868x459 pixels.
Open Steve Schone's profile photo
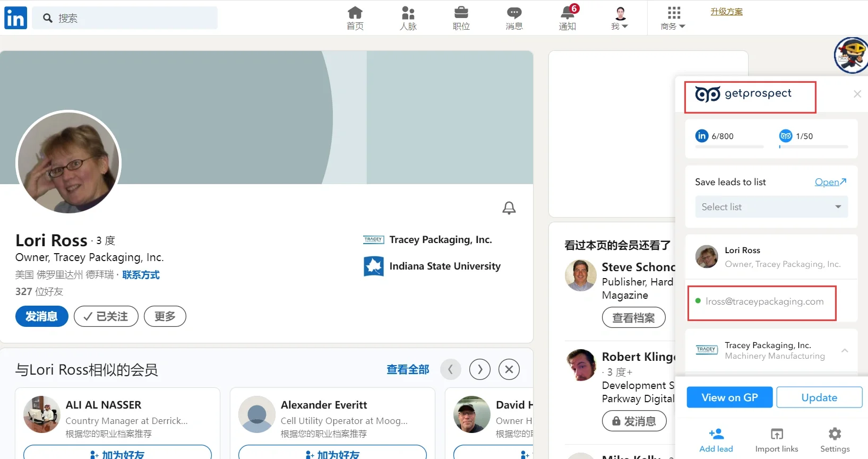[x=581, y=275]
